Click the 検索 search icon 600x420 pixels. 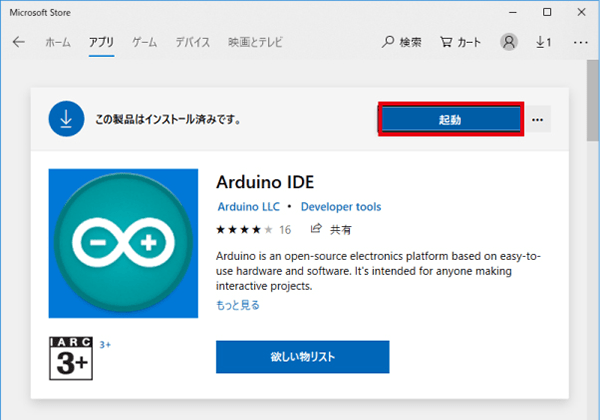(401, 42)
